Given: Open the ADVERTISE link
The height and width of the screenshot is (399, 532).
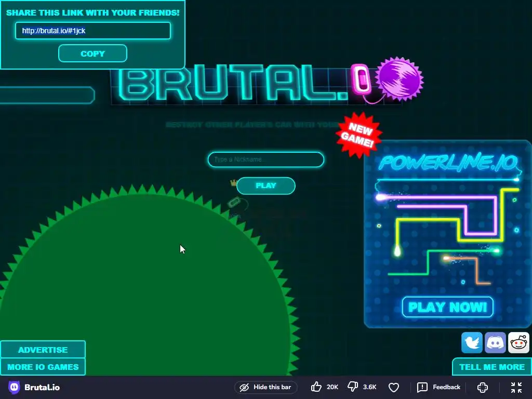Looking at the screenshot, I should (43, 350).
